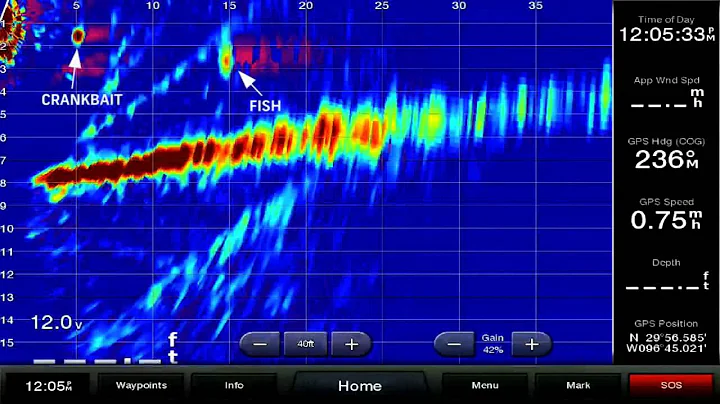Select the GPS Position coordinates field
The height and width of the screenshot is (404, 720).
coord(666,337)
